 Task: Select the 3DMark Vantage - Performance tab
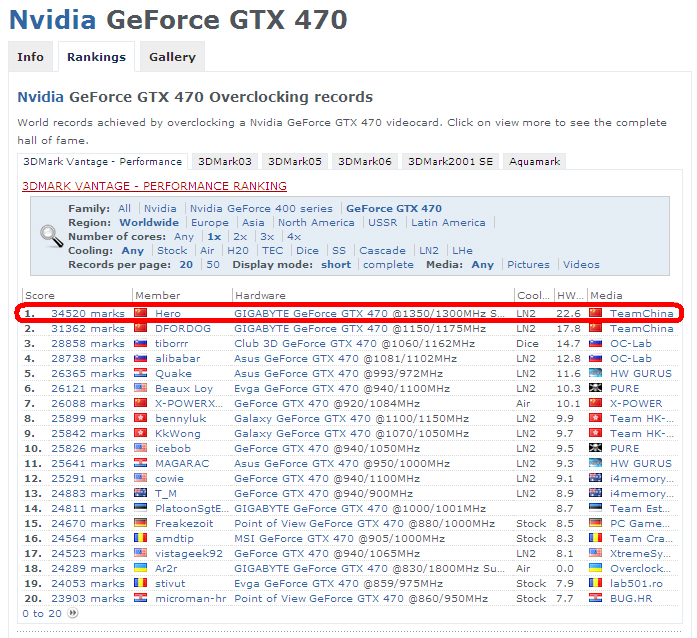point(103,161)
